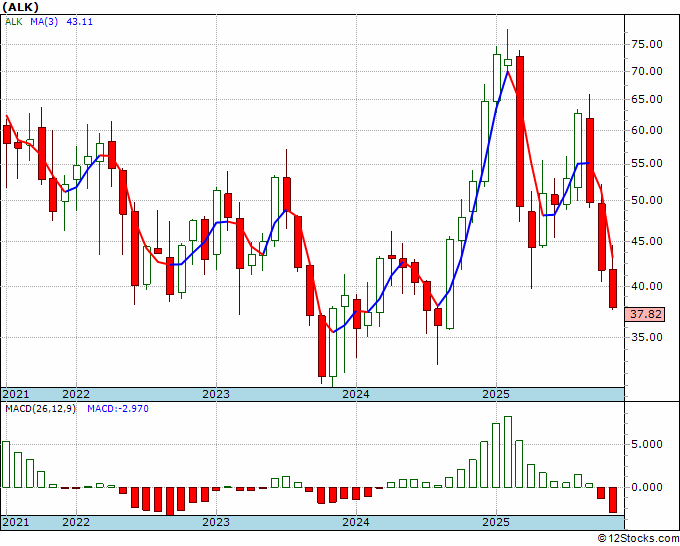Image resolution: width=680 pixels, height=546 pixels.
Task: Click the 2023 label on MACD axis
Action: coord(216,522)
